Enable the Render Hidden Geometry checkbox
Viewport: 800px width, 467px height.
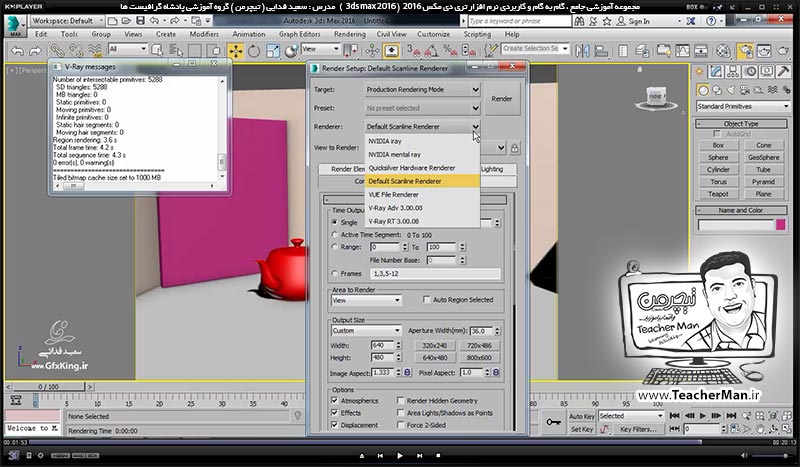coord(401,401)
